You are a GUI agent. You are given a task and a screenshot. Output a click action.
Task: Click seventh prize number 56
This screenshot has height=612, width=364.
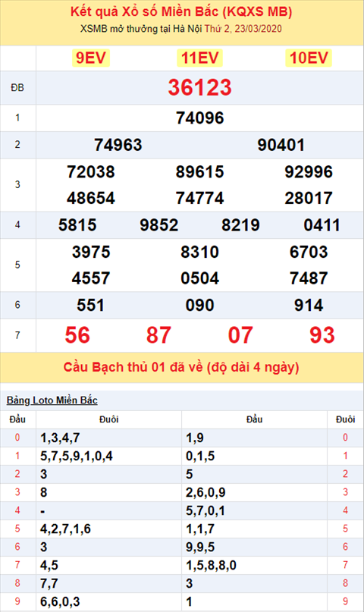tap(77, 335)
